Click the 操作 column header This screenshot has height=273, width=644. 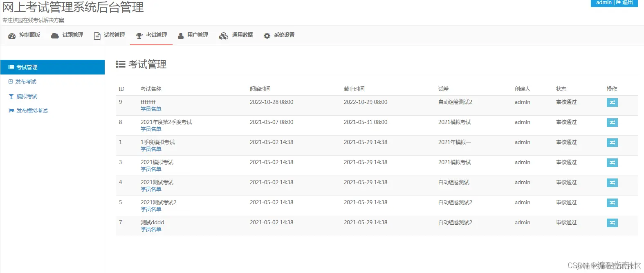tap(612, 89)
